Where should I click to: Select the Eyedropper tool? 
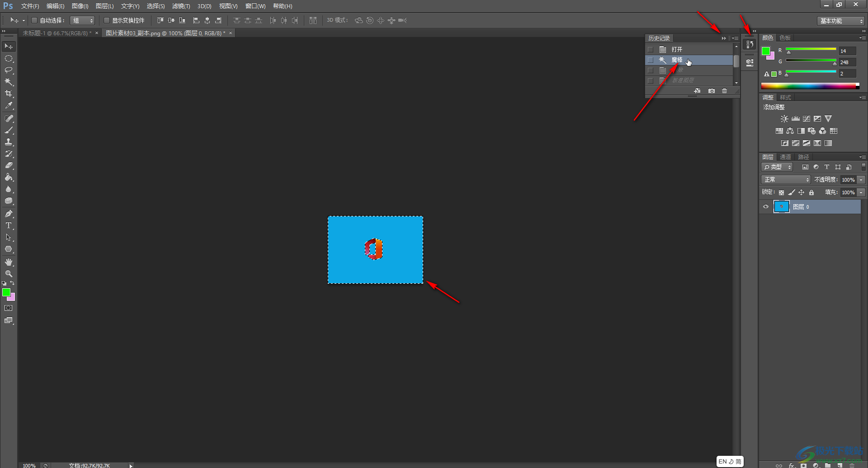click(x=9, y=105)
